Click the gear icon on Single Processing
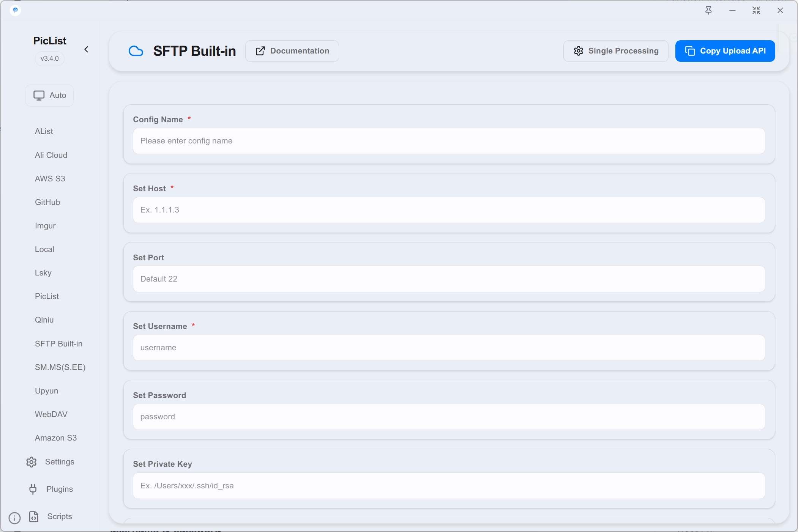The image size is (798, 532). coord(579,51)
